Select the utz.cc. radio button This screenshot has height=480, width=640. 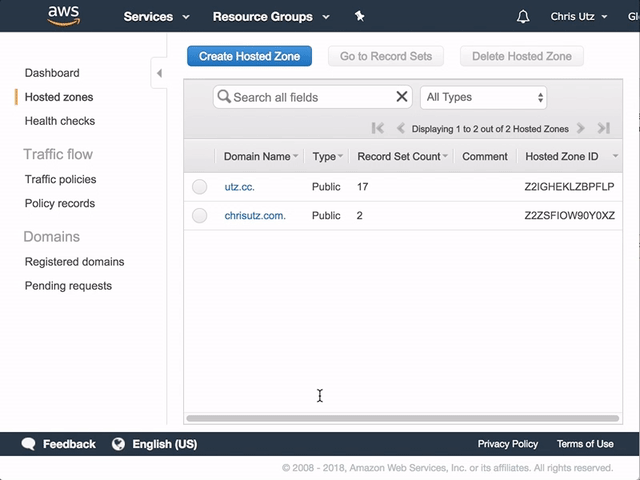coord(200,187)
